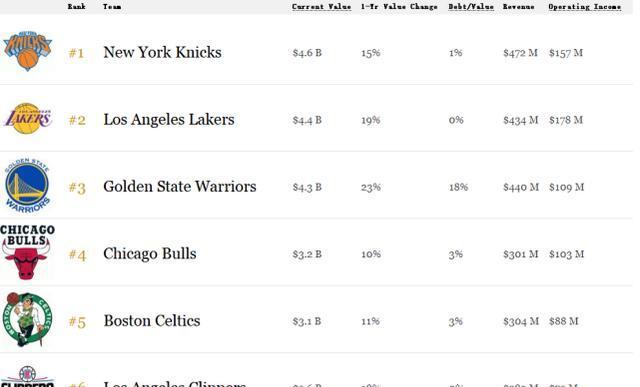Click the Team column header
This screenshot has height=387, width=640.
coord(112,7)
